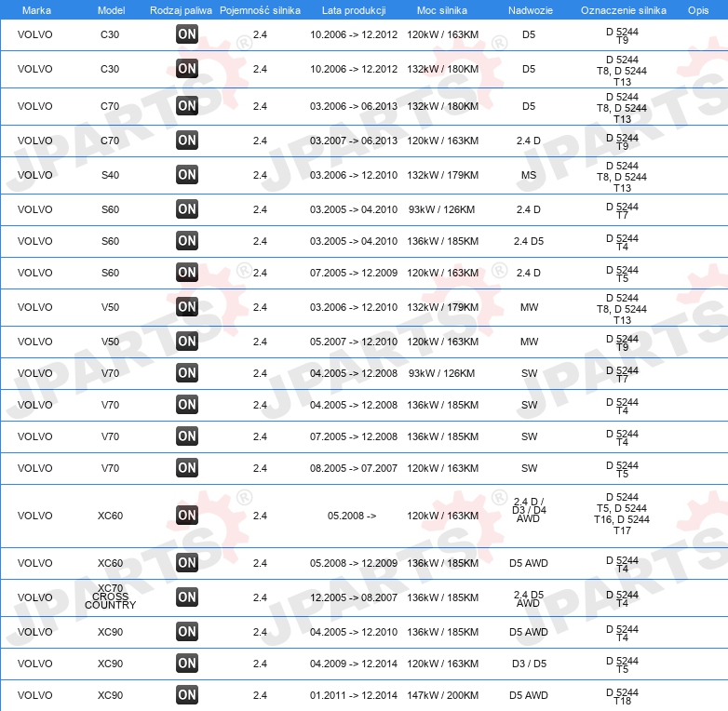Select the 2.4 D / D3 / D4 AWD cell
The height and width of the screenshot is (711, 728).
pyautogui.click(x=529, y=510)
